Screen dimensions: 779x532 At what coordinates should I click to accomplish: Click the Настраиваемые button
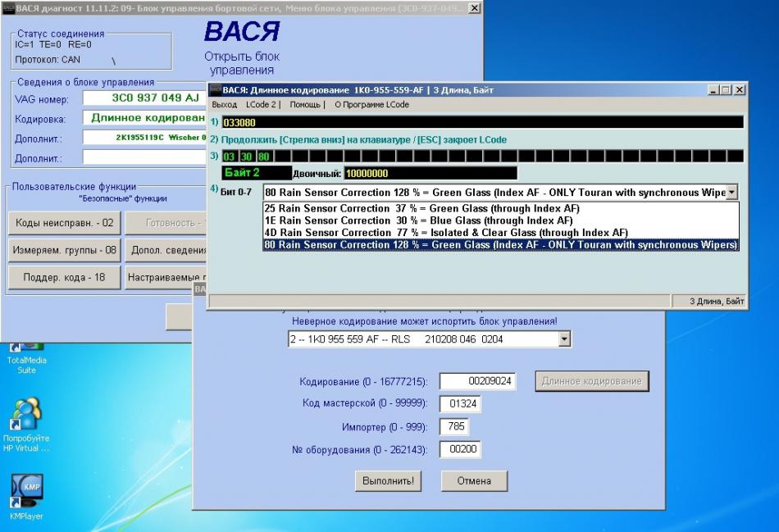pos(166,277)
